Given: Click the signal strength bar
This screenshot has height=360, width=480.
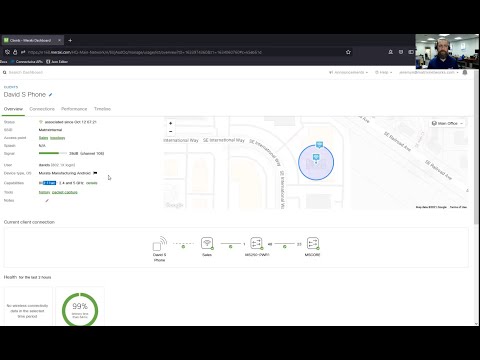Looking at the screenshot, I should [53, 153].
